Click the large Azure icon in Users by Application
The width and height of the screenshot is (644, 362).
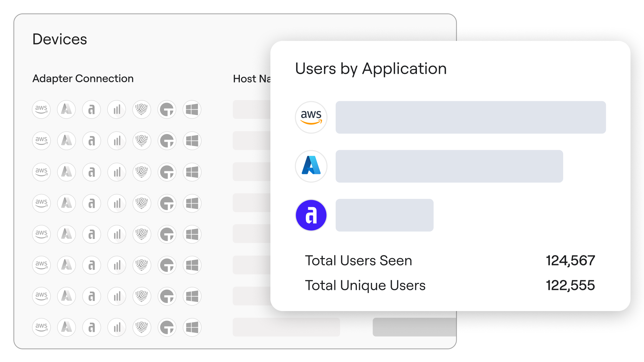tap(311, 166)
